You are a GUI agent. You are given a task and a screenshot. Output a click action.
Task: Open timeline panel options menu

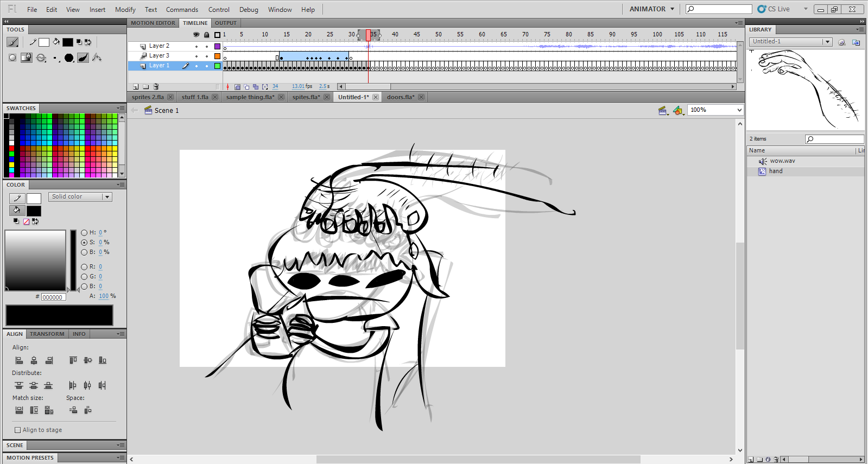point(739,23)
